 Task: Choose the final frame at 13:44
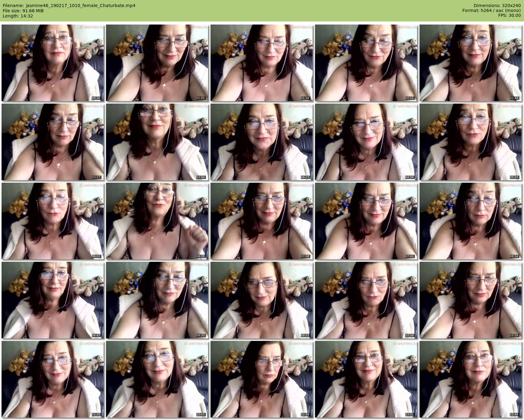pos(471,379)
